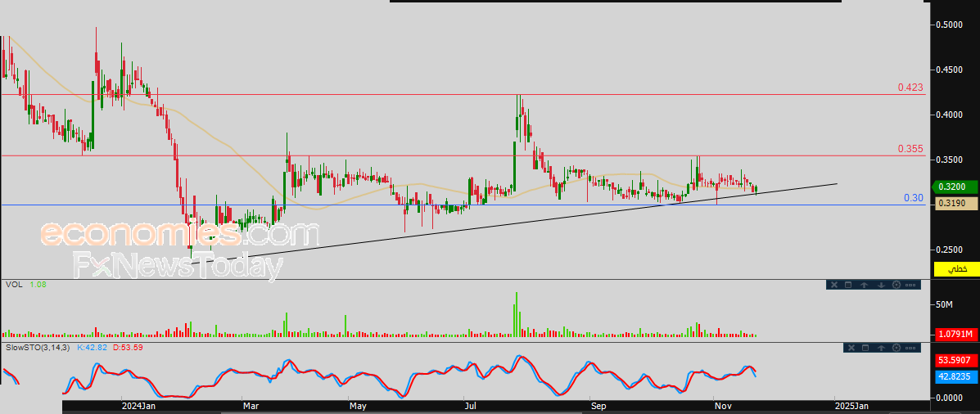Click the 50M volume axis label

click(x=944, y=304)
